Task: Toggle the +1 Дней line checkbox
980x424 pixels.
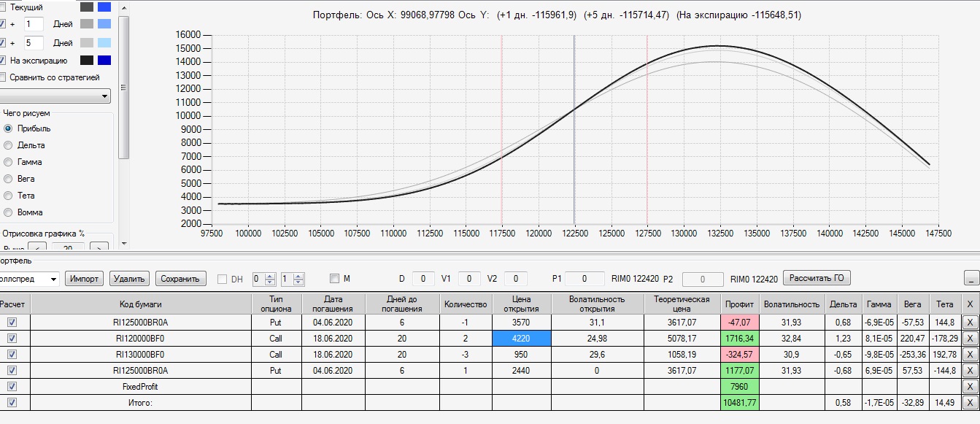Action: [3, 24]
